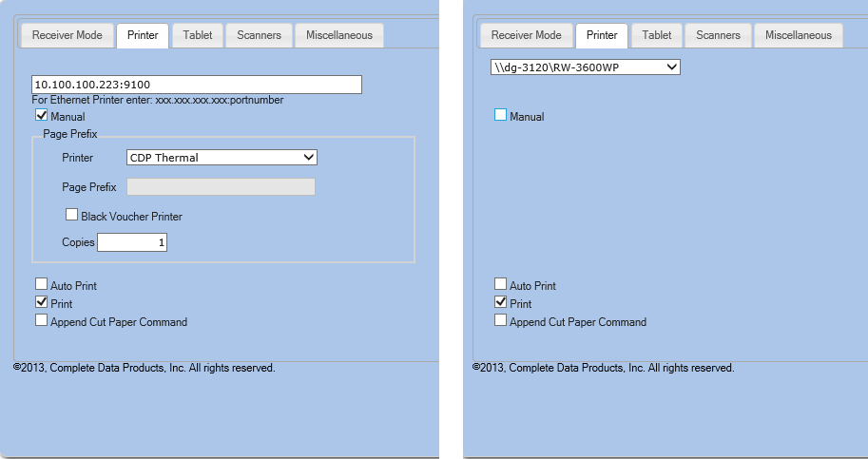Image resolution: width=868 pixels, height=459 pixels.
Task: Switch to Receiver Mode tab in right panel
Action: click(x=526, y=35)
